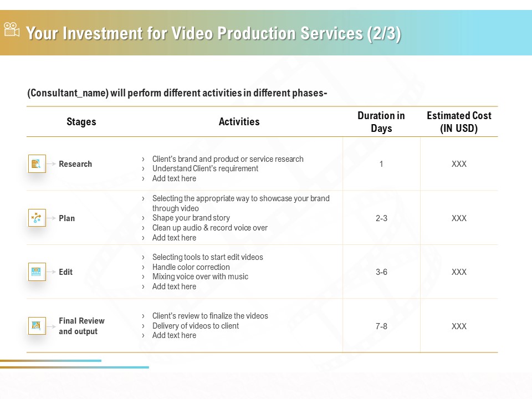This screenshot has height=399, width=532.
Task: Click the slide title 'Your Investment for Video Production Services (2/3)'
Action: click(x=214, y=34)
